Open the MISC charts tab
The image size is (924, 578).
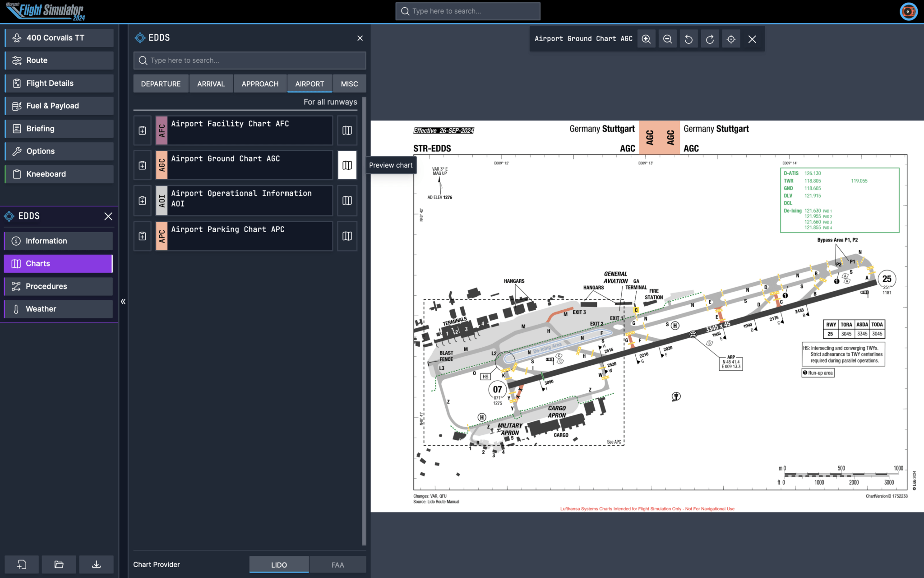349,84
